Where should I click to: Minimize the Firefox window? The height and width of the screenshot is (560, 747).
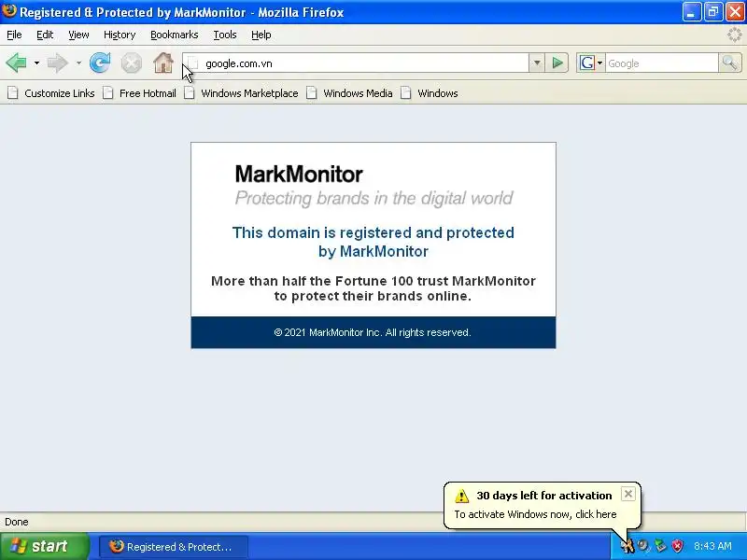(x=692, y=12)
